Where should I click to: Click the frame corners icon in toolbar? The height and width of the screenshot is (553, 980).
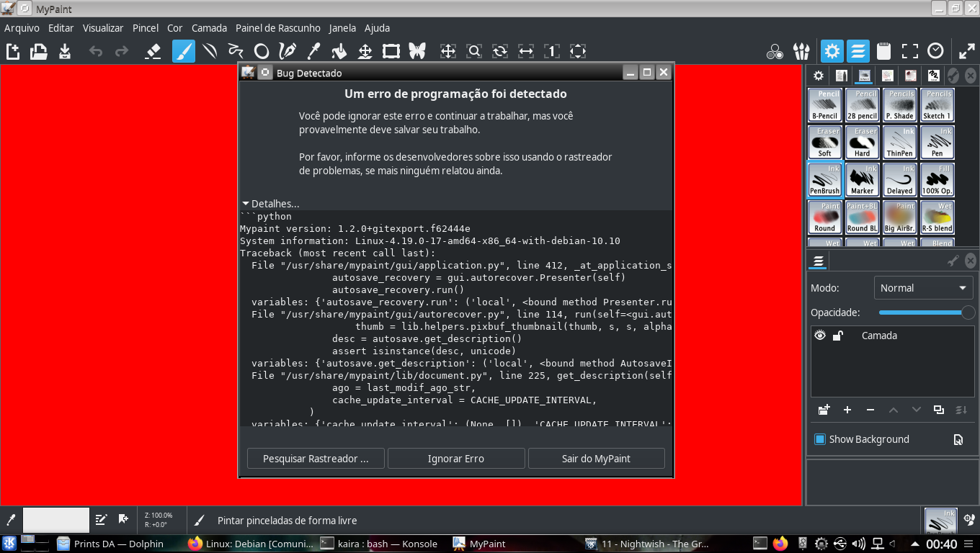coord(910,51)
